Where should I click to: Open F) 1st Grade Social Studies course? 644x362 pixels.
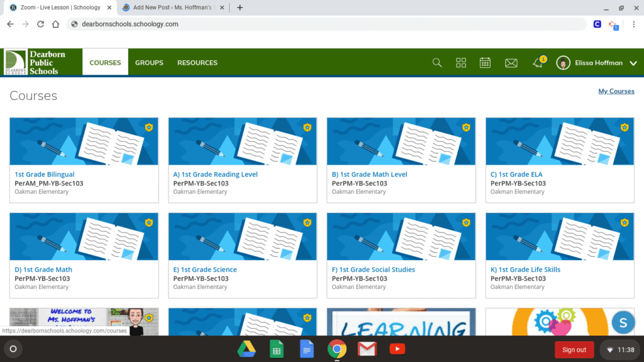[374, 270]
